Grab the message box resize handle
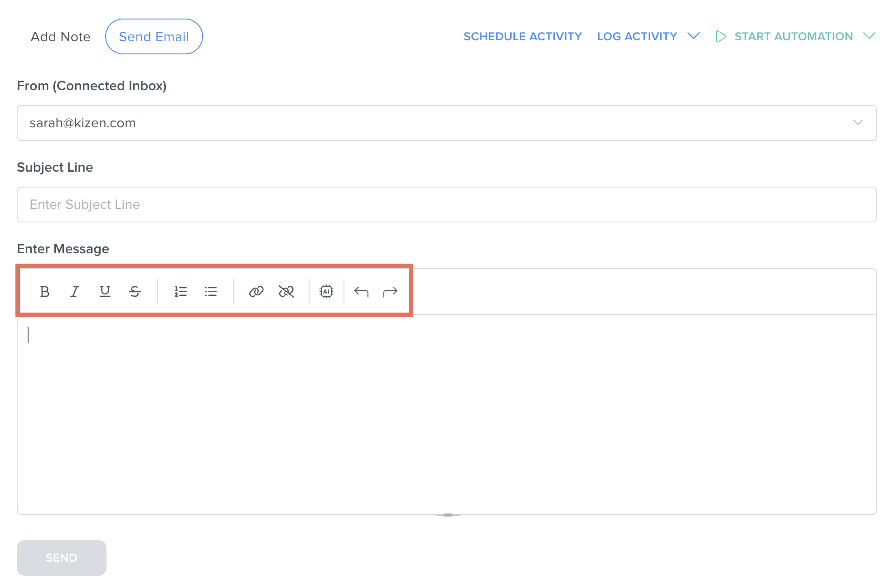The height and width of the screenshot is (588, 891). 448,515
